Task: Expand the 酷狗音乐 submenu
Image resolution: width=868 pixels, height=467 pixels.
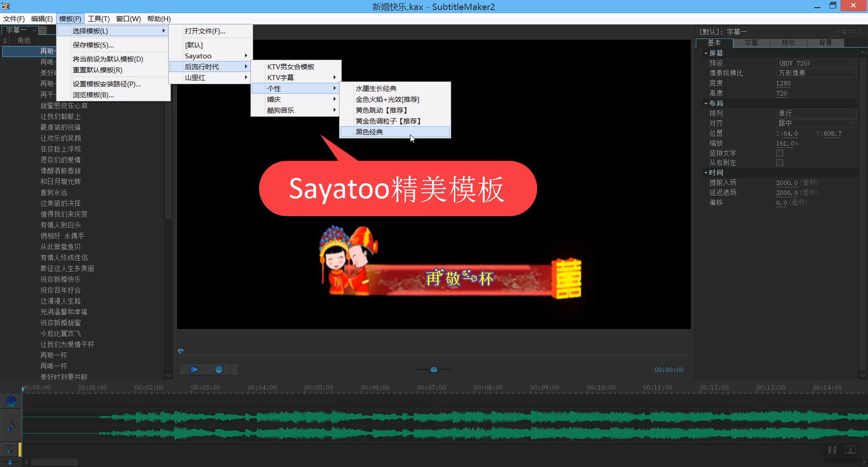Action: [295, 110]
